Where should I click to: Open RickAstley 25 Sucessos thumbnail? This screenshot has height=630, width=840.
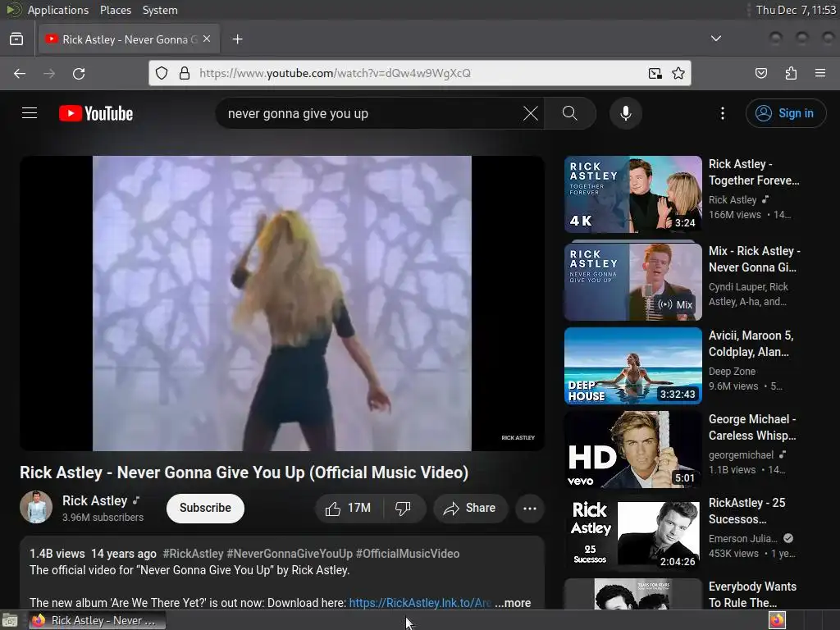632,533
